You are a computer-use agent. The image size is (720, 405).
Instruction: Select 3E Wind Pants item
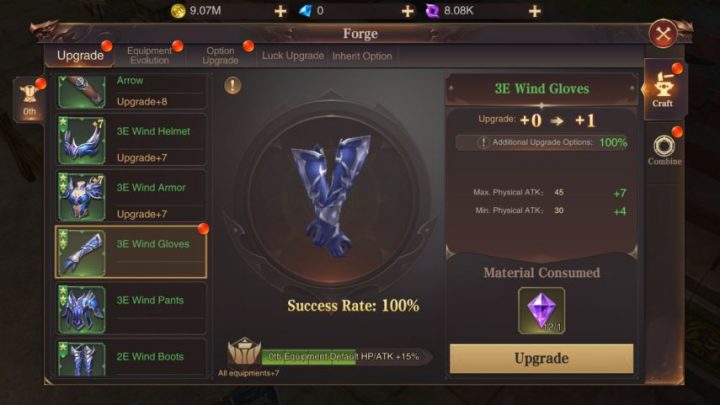[x=131, y=309]
